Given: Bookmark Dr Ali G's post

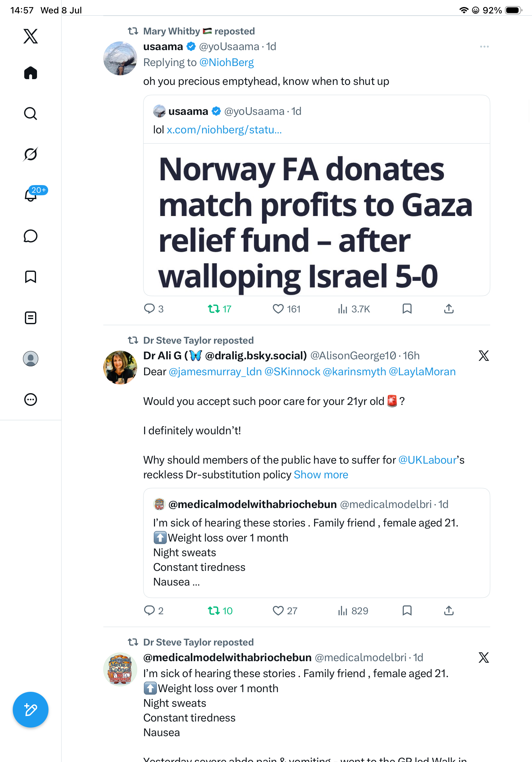Looking at the screenshot, I should pyautogui.click(x=407, y=611).
